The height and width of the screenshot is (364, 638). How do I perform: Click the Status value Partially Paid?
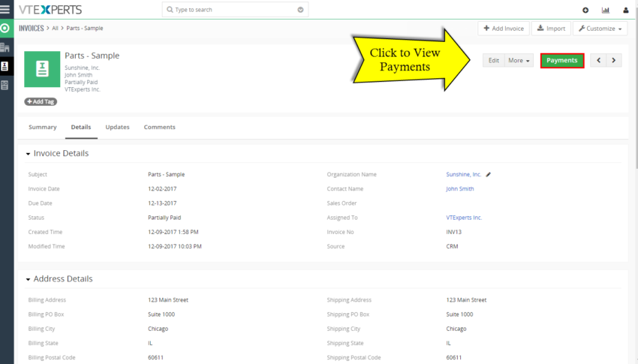tap(164, 218)
